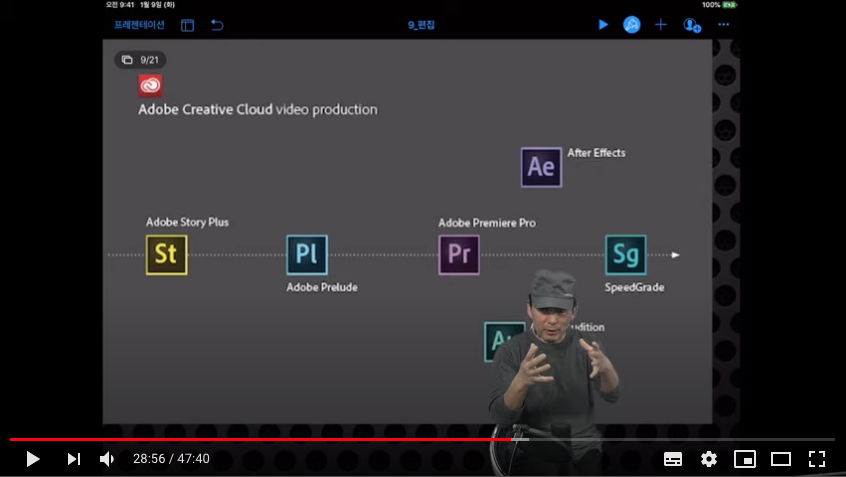Seek using the red progress bar
The width and height of the screenshot is (846, 477).
(260, 439)
